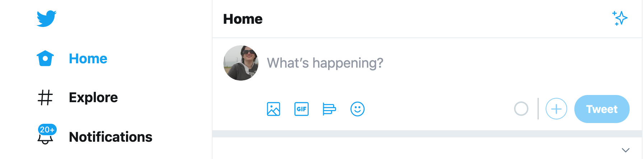Click the Explore hashtag icon
Image resolution: width=644 pixels, height=159 pixels.
[45, 97]
